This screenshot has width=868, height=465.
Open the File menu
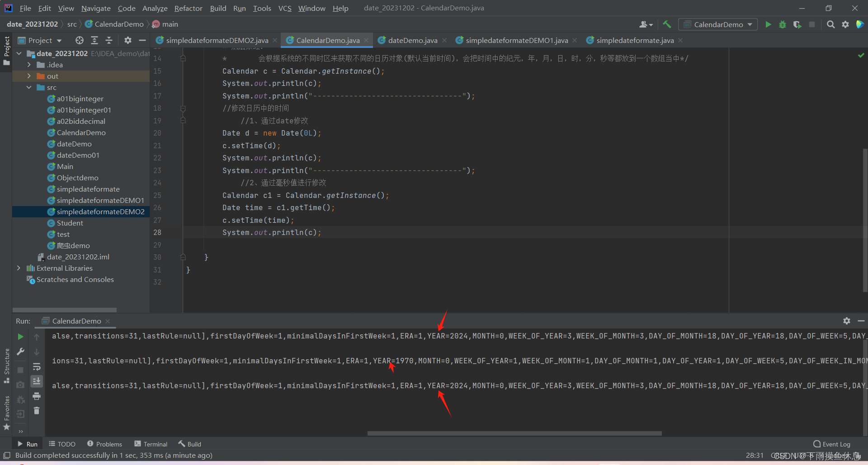(25, 8)
